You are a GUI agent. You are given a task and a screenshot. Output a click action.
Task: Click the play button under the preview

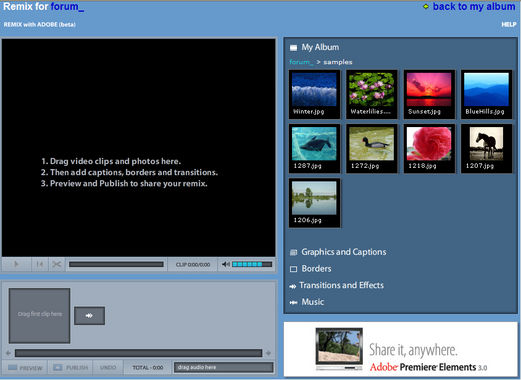click(16, 264)
